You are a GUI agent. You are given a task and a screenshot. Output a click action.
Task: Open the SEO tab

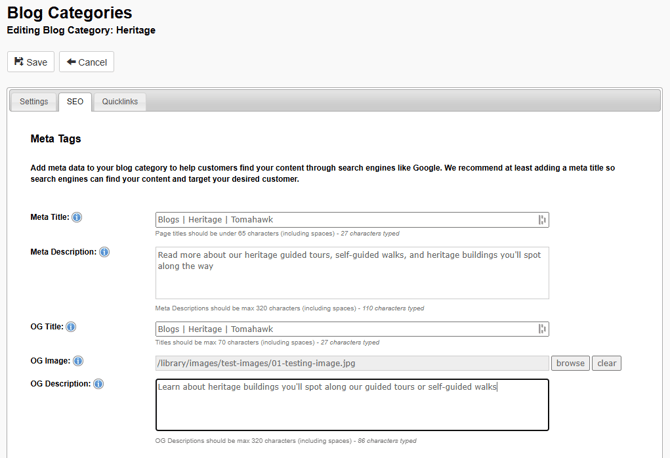(x=75, y=101)
